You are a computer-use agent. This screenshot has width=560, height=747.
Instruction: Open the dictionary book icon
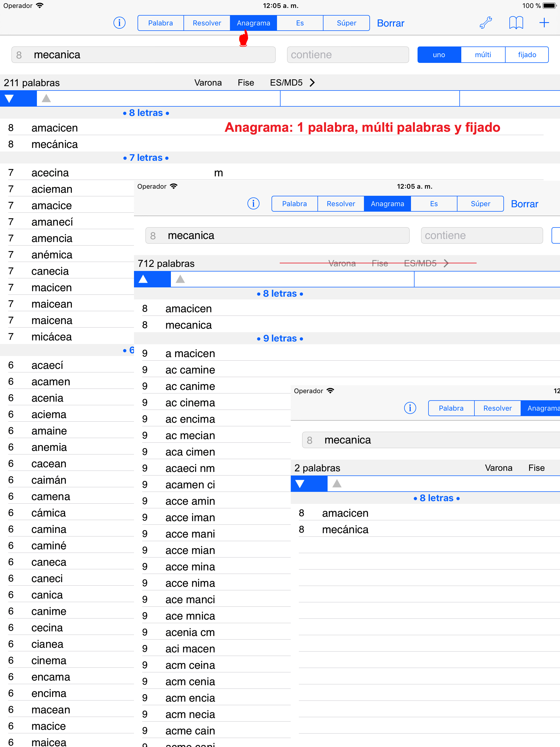point(516,23)
